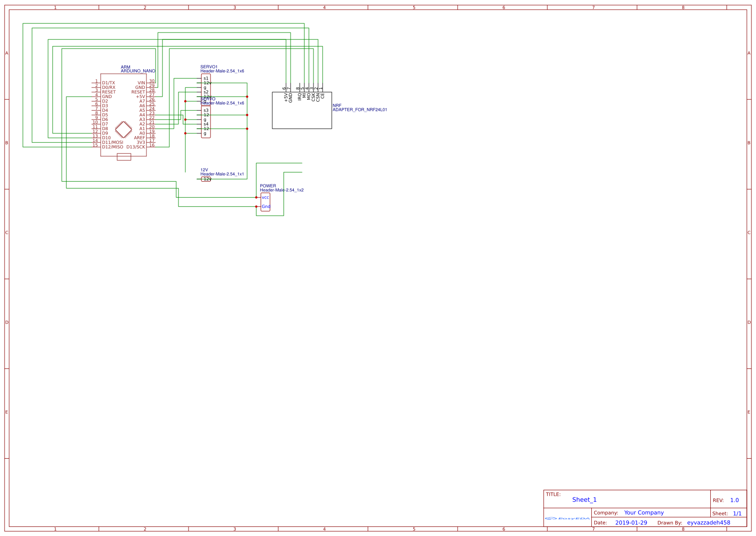Click the ADAPTER_FOR_NRF24L01 label
This screenshot has height=536, width=756.
(360, 110)
